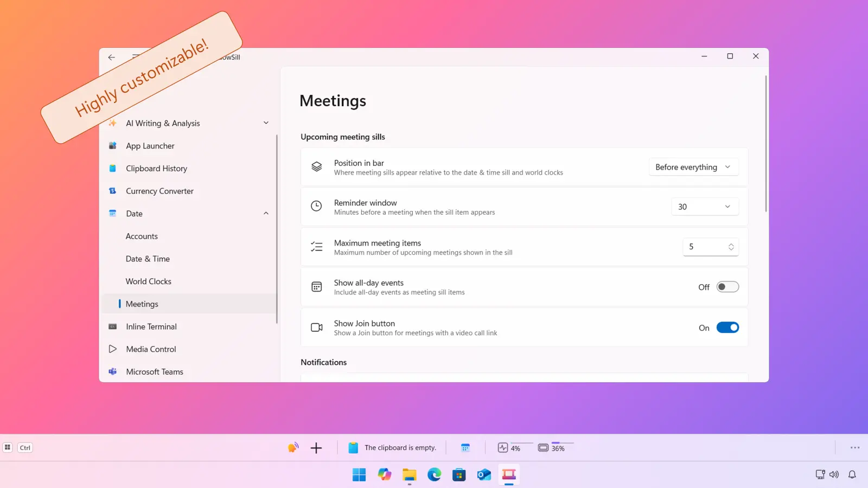Click the Maximum meeting items number field
This screenshot has width=868, height=488.
[711, 247]
